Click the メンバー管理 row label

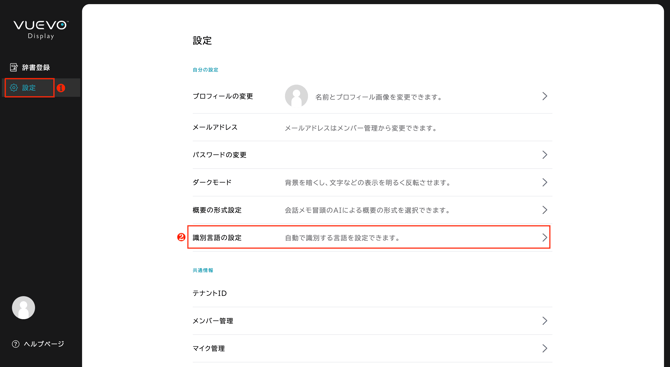213,321
